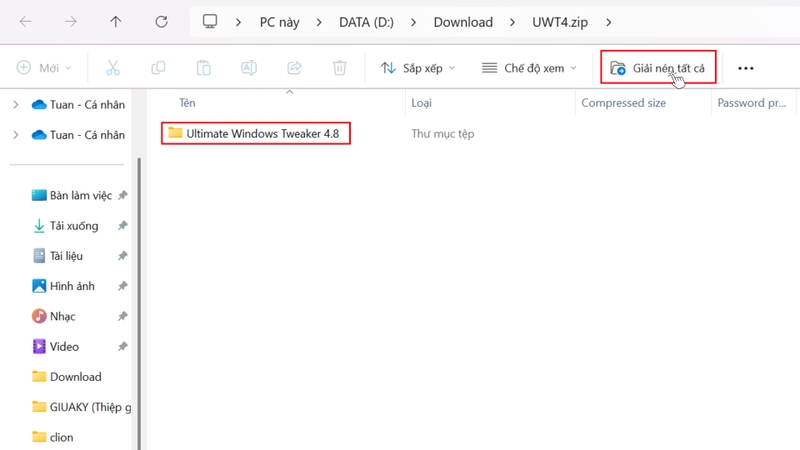Open the three-dot more options menu
The image size is (800, 450).
[746, 68]
